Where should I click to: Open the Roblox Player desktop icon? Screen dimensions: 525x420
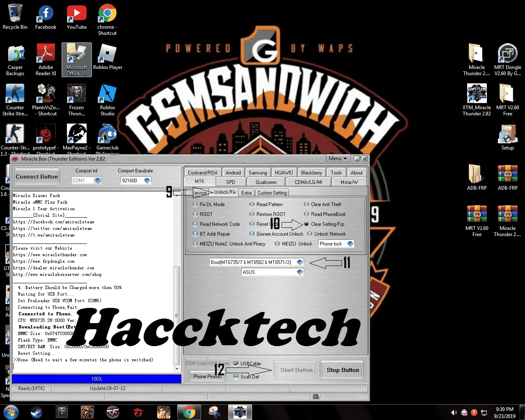(108, 57)
